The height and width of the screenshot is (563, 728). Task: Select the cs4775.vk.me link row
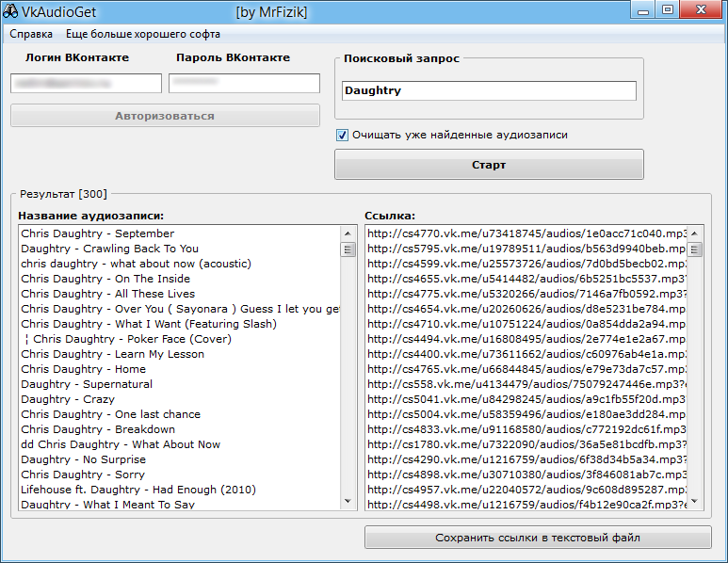pos(526,294)
